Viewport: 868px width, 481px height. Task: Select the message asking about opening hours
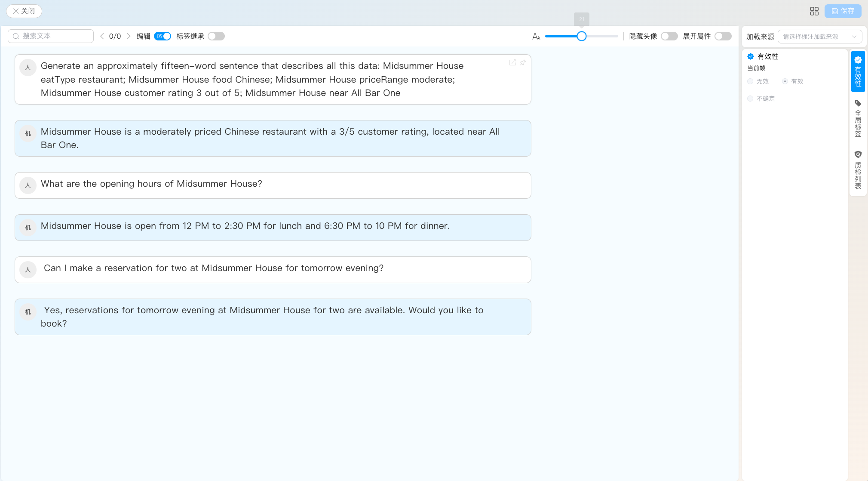pos(273,185)
